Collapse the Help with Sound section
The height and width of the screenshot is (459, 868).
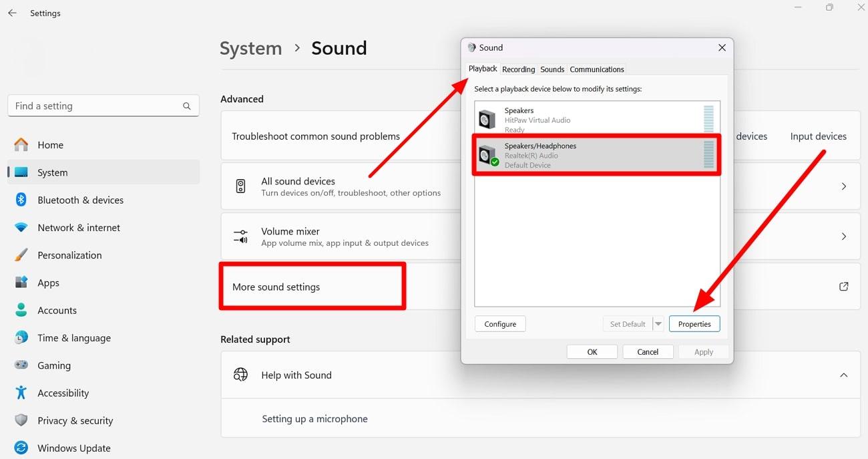point(843,375)
